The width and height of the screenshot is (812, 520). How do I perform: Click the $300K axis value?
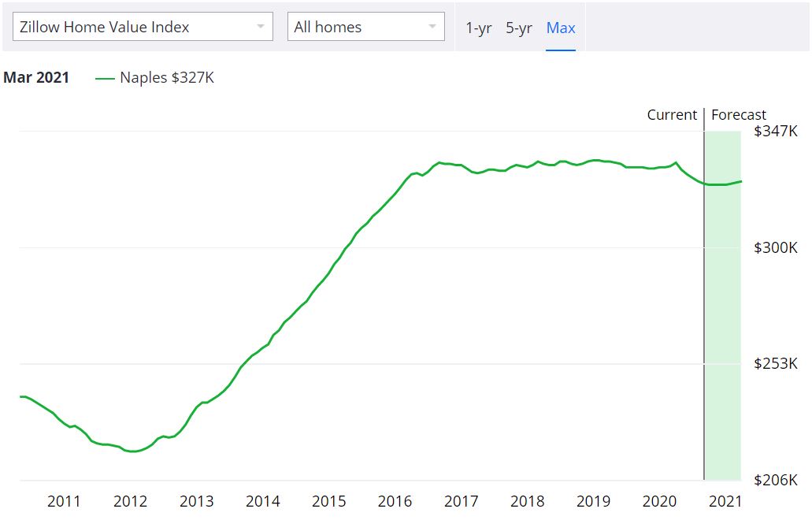(776, 247)
